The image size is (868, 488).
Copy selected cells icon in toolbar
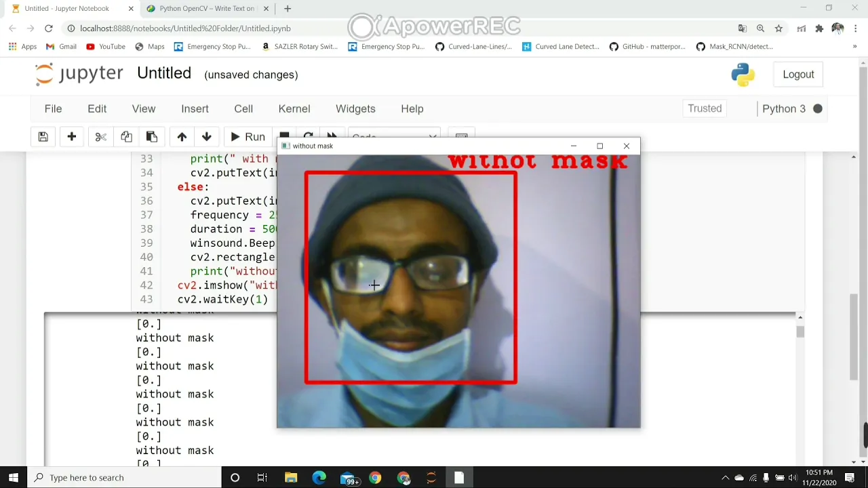pyautogui.click(x=126, y=137)
